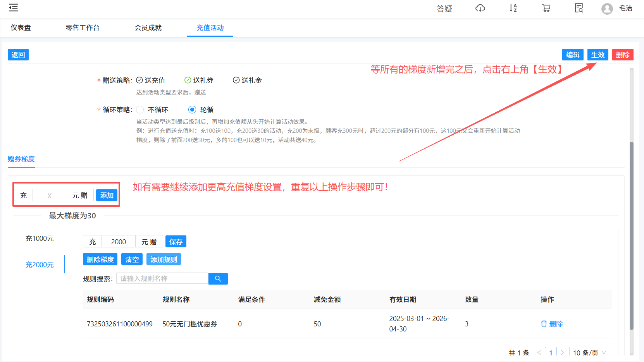Open the user avatar next to 毛洁
This screenshot has height=362, width=644.
[x=607, y=9]
